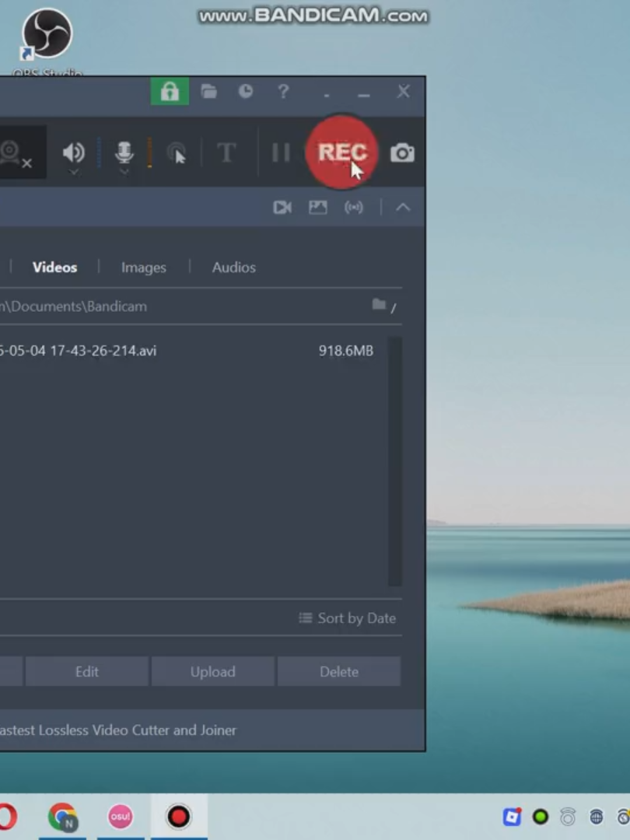Switch to the Videos tab
The image size is (630, 840).
click(54, 268)
